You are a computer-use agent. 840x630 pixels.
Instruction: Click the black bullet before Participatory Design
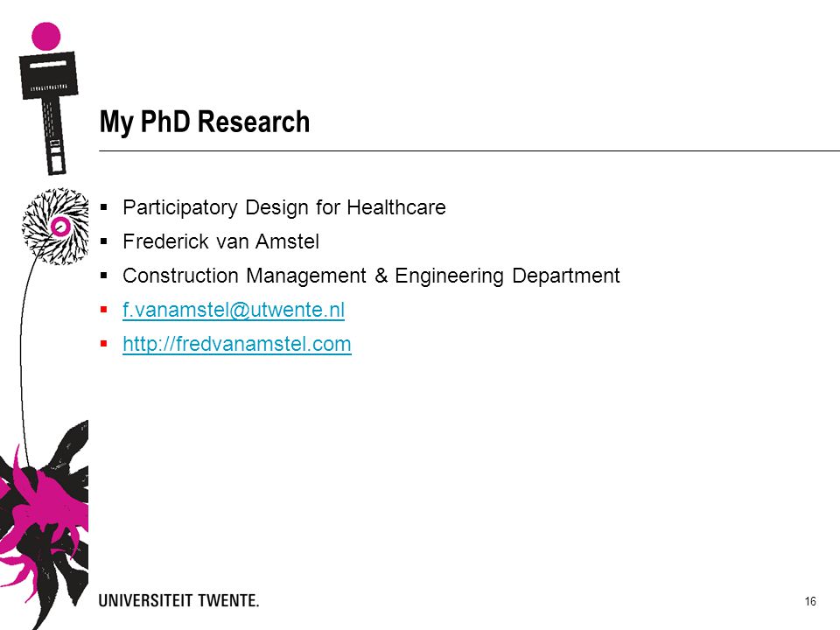pos(104,207)
